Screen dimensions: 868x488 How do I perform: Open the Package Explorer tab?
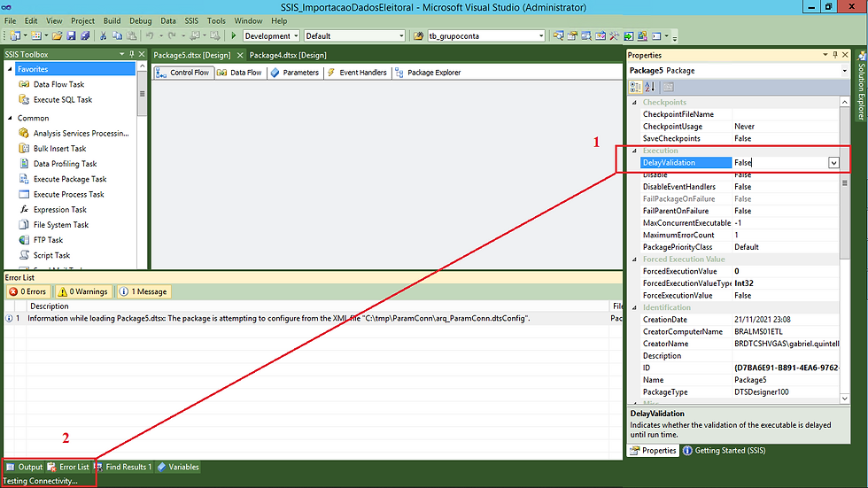(428, 73)
